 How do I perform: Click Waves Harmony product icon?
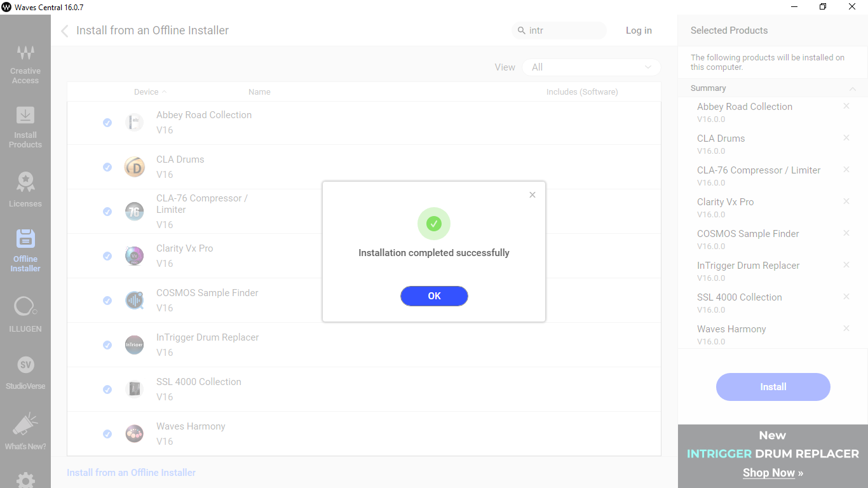point(134,434)
